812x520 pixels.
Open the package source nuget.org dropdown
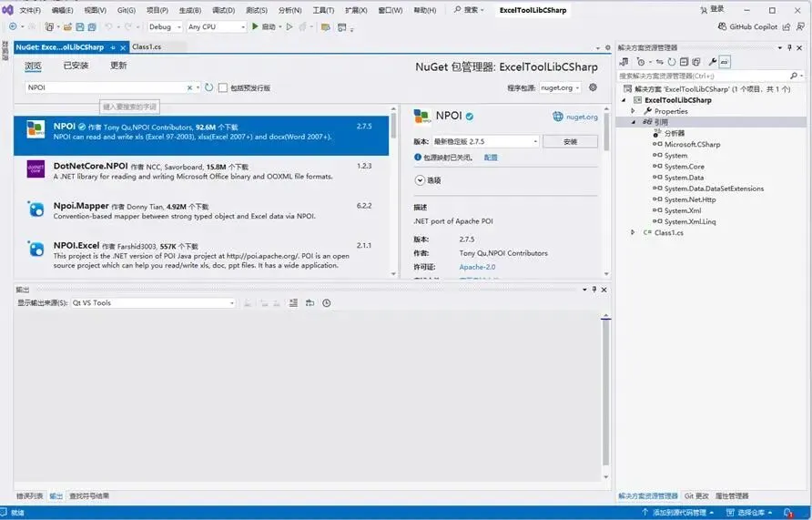pos(561,87)
